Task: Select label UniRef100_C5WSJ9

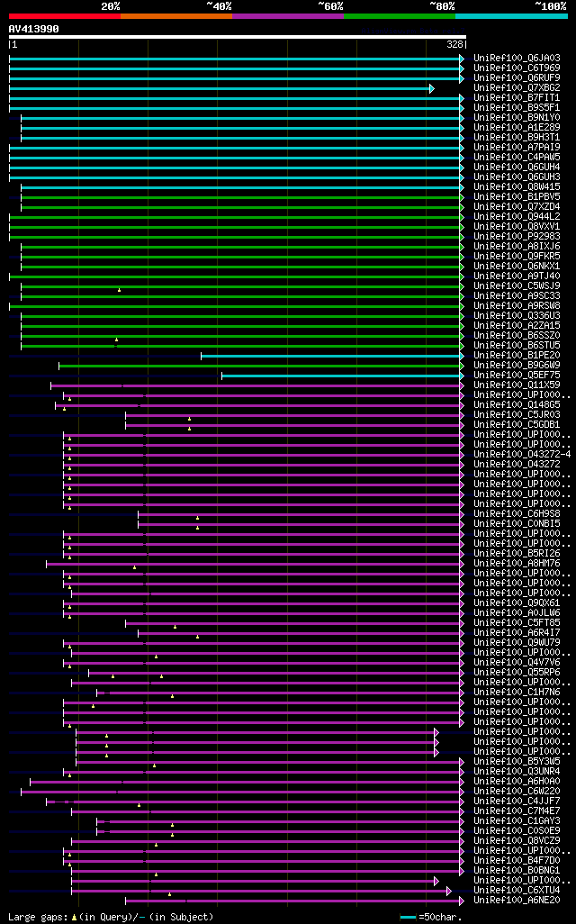Action: (517, 285)
